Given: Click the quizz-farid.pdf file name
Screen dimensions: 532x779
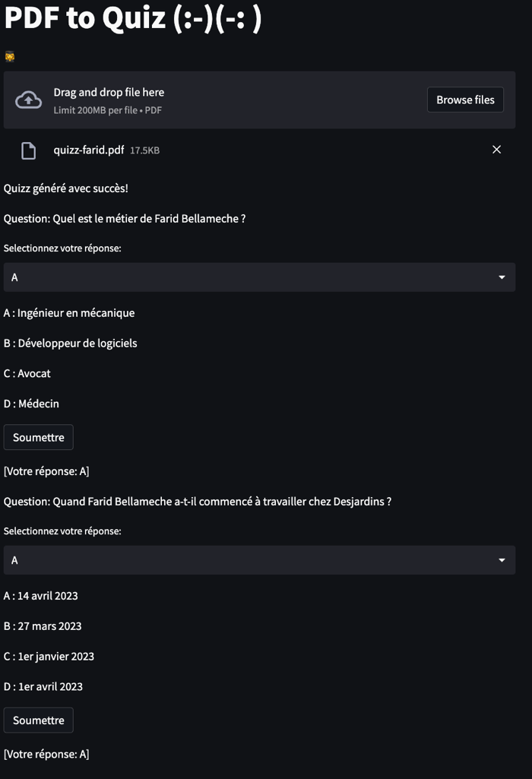Looking at the screenshot, I should click(x=88, y=150).
